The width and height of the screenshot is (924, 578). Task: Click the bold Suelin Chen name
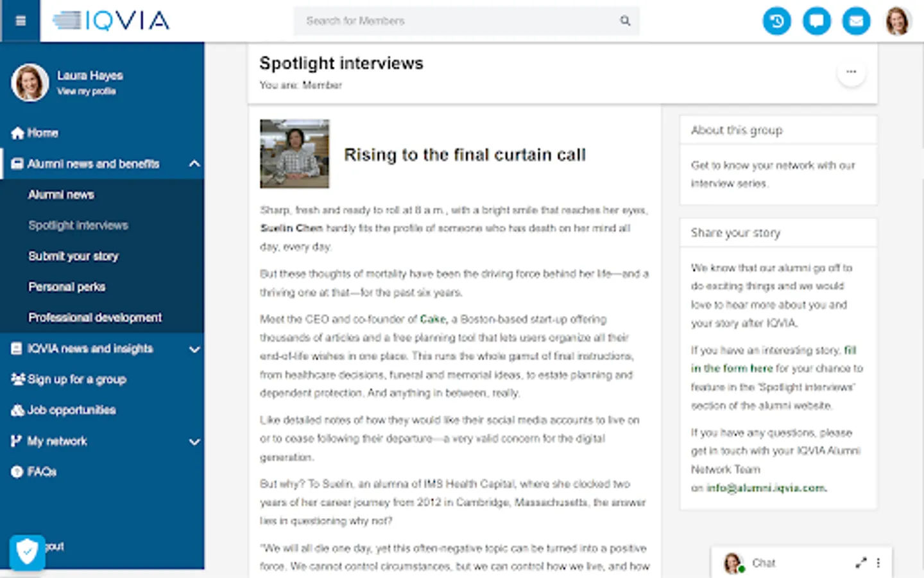[x=291, y=228]
